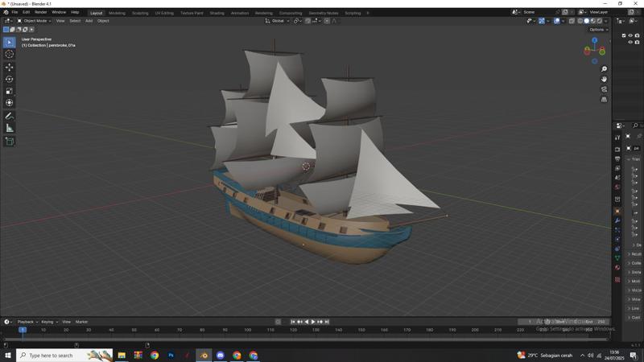The height and width of the screenshot is (362, 644).
Task: Toggle viewport overlays button
Action: point(556,21)
